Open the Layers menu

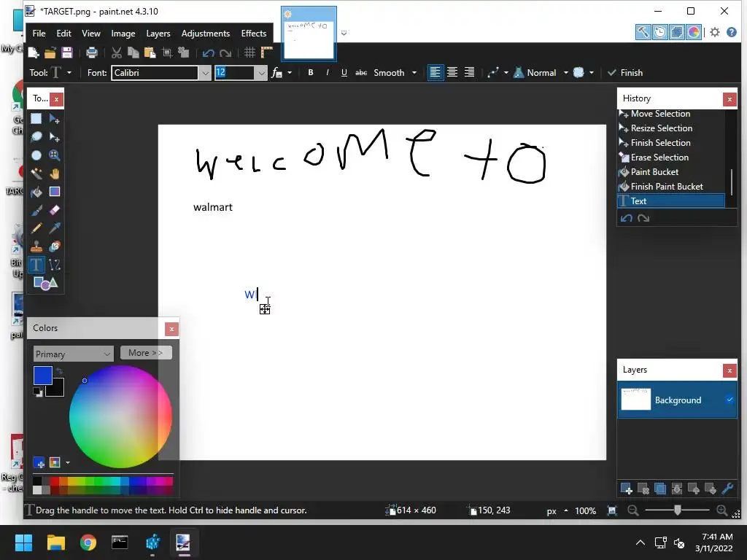(158, 34)
